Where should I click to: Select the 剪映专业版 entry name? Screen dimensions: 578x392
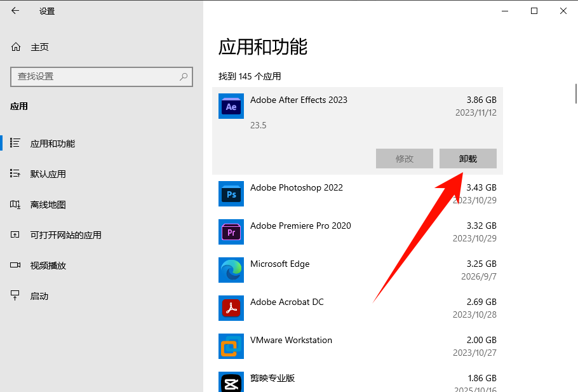(x=272, y=378)
